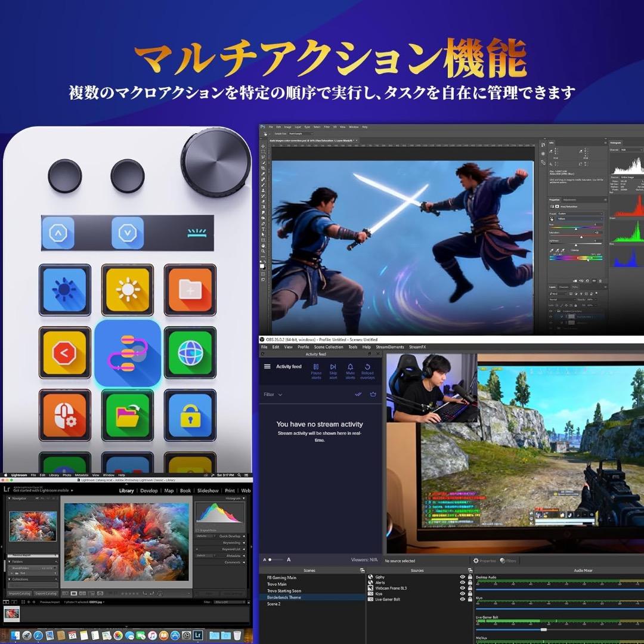This screenshot has width=644, height=644.
Task: Select the Trovo Starting Soon scene in OBS
Action: tap(284, 591)
